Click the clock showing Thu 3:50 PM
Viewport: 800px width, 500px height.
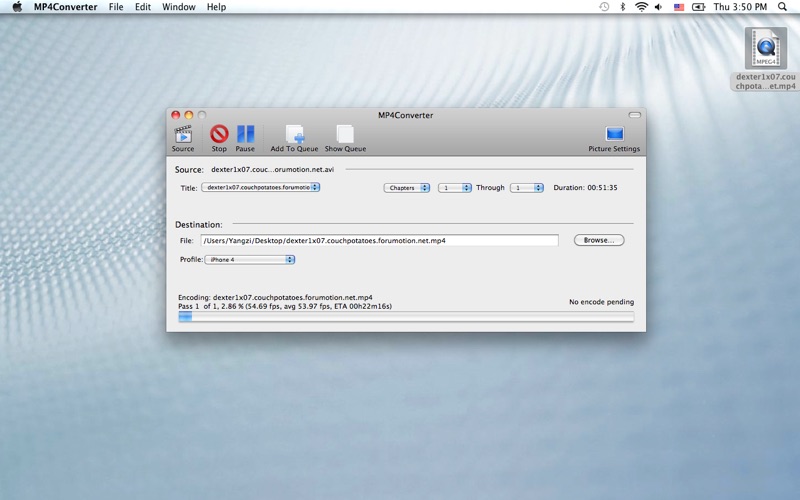tap(740, 7)
